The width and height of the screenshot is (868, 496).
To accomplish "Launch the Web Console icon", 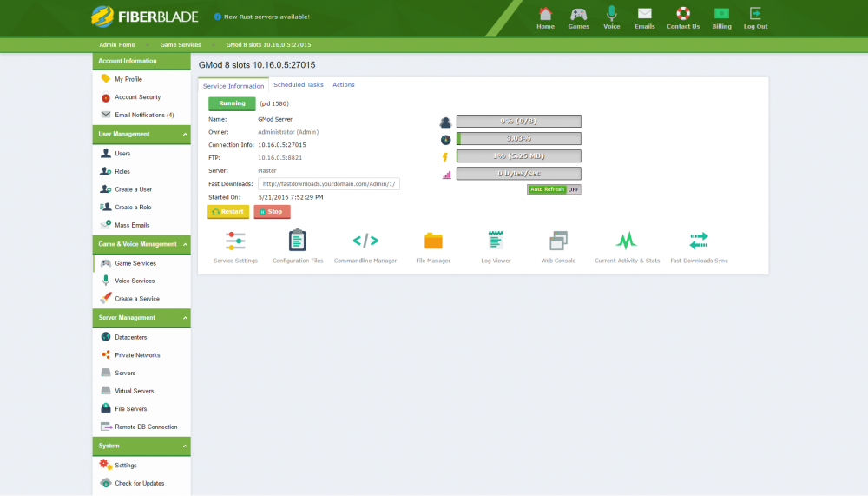I will tap(558, 241).
